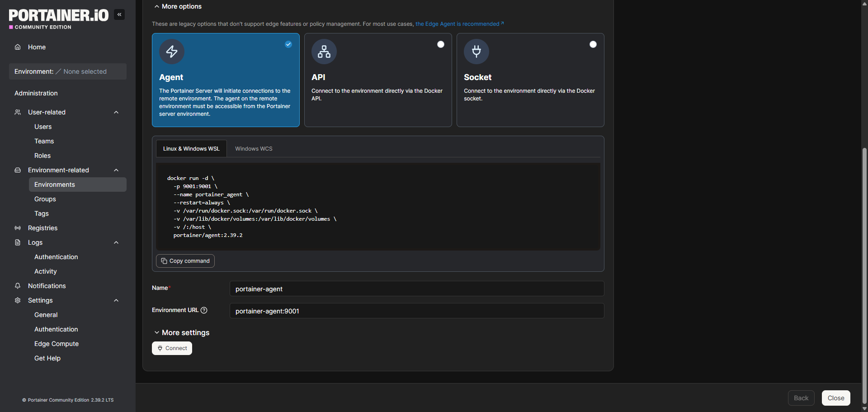Viewport: 868px width, 412px height.
Task: Select the Agent connection option
Action: 226,80
